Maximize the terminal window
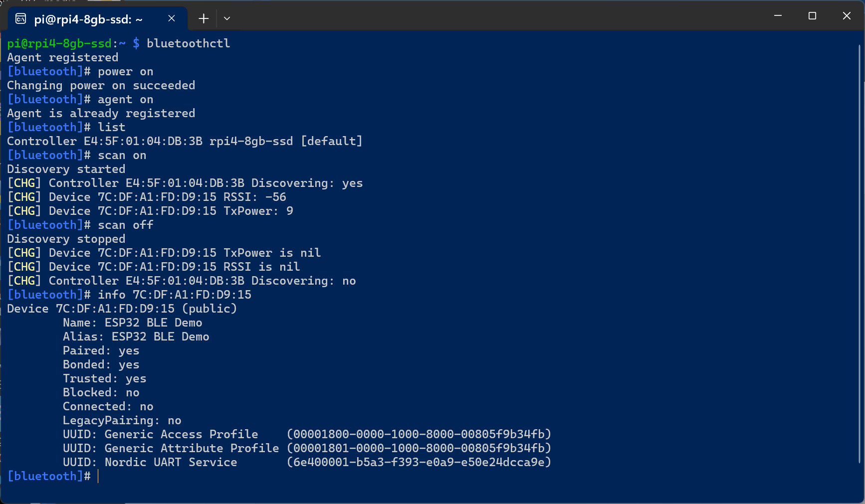The width and height of the screenshot is (865, 504). tap(812, 16)
